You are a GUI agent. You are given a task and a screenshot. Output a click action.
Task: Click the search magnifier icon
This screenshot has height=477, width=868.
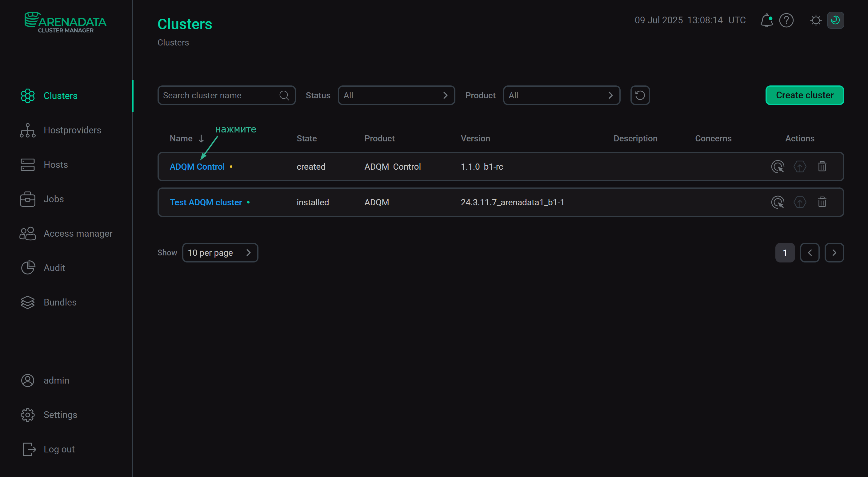tap(284, 95)
